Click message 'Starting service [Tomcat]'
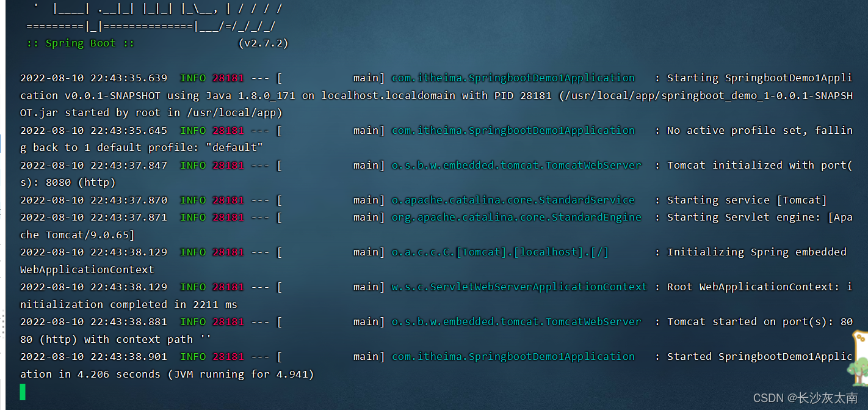 click(x=747, y=200)
